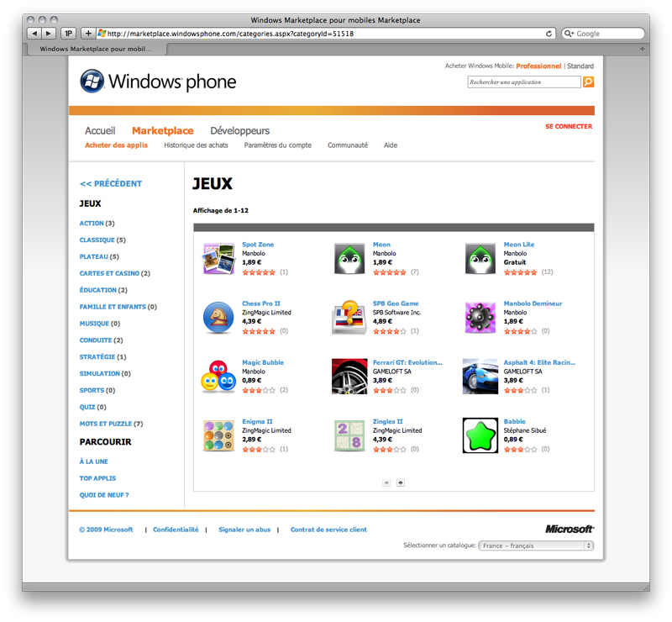The height and width of the screenshot is (622, 672).
Task: Click the browser URL address bar
Action: click(x=326, y=34)
